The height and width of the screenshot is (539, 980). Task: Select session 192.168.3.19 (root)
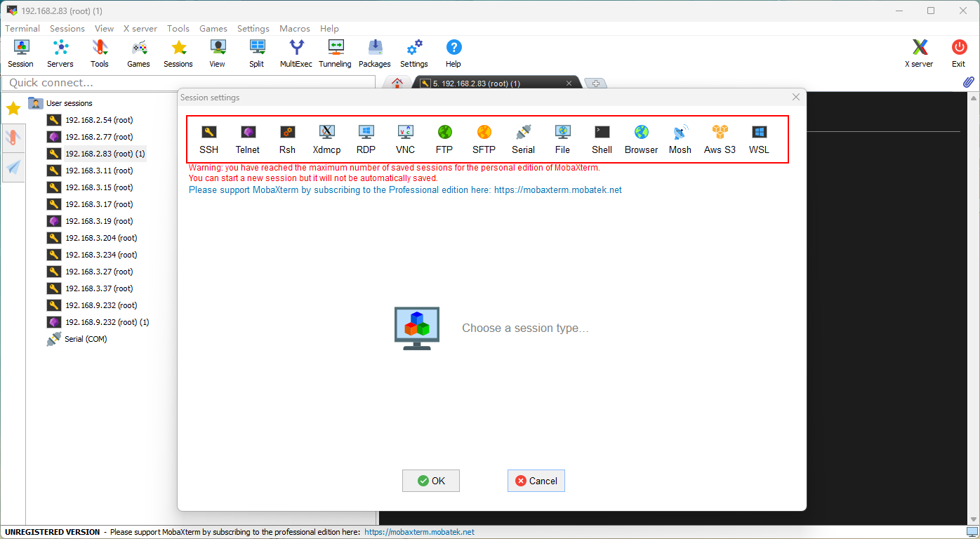tap(90, 221)
